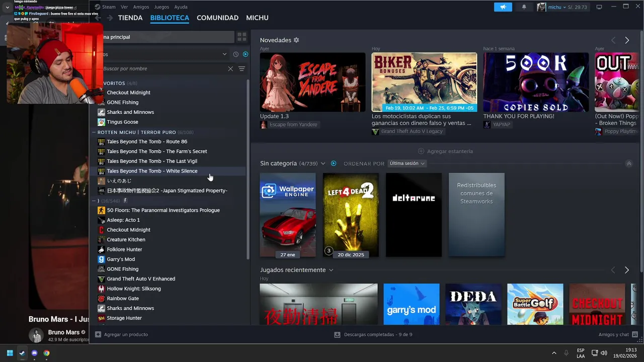644x362 pixels.
Task: Go to the COMUNIDAD tab
Action: pyautogui.click(x=217, y=18)
